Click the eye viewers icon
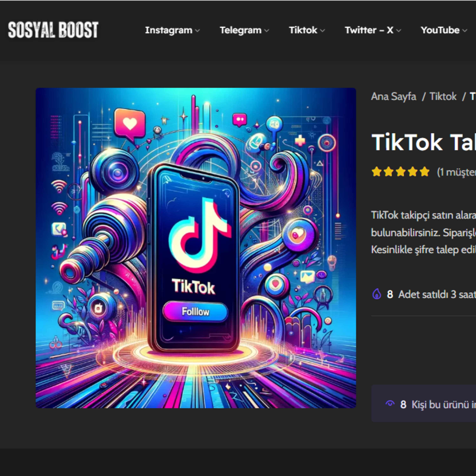The width and height of the screenshot is (476, 476). (390, 403)
